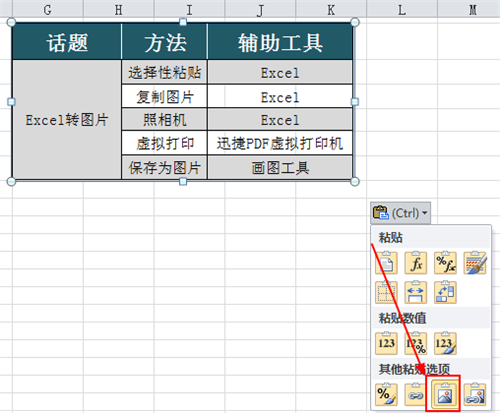The image size is (500, 413).
Task: Select column J header
Action: tap(260, 9)
